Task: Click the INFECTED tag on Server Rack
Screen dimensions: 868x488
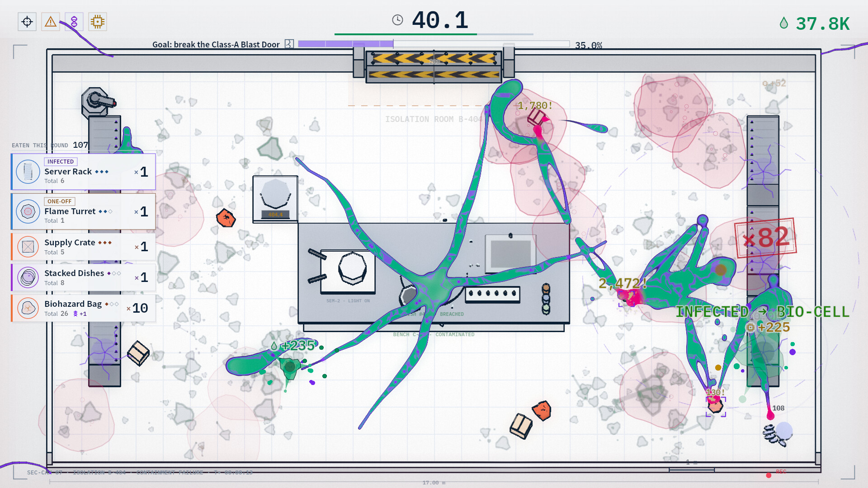Action: 61,162
